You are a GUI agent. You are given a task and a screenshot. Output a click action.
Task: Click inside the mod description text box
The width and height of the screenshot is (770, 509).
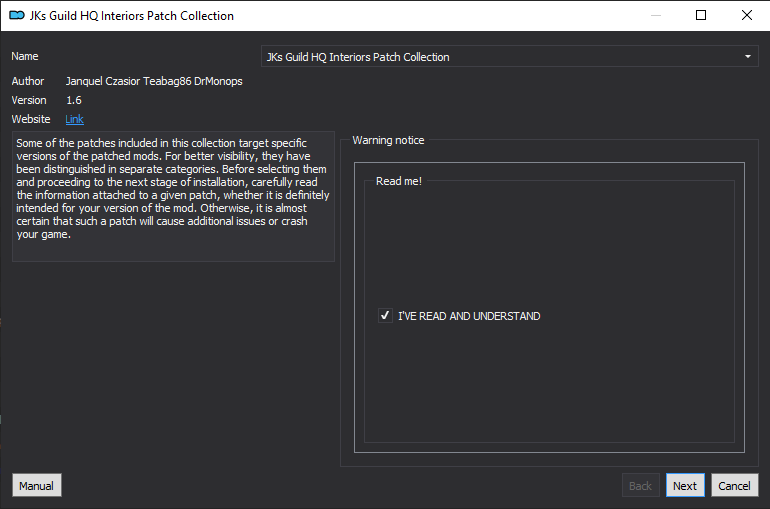pos(173,196)
